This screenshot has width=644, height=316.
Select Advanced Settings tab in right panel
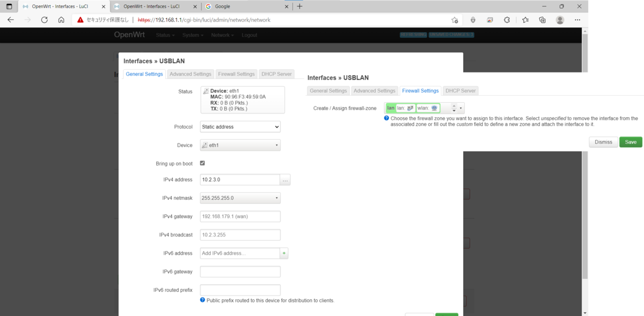pos(375,91)
